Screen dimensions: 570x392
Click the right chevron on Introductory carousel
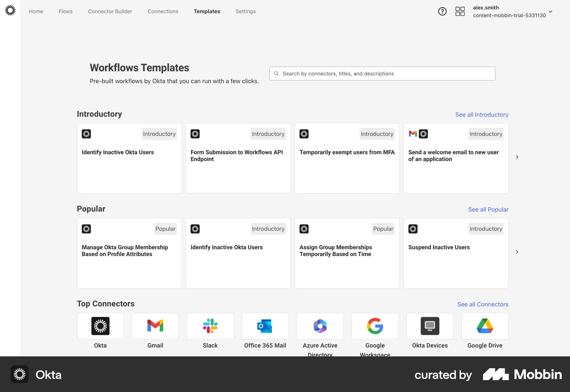point(517,157)
